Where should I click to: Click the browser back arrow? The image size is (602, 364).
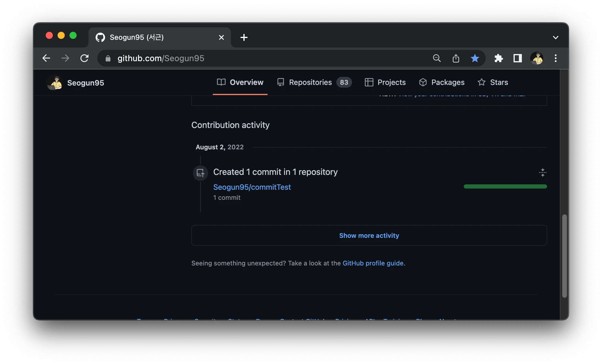pos(46,58)
